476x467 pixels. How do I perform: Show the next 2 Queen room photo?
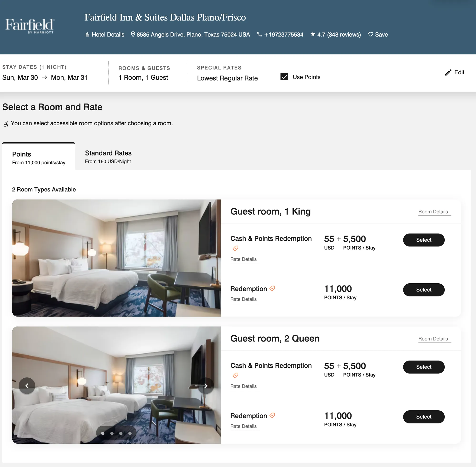206,386
